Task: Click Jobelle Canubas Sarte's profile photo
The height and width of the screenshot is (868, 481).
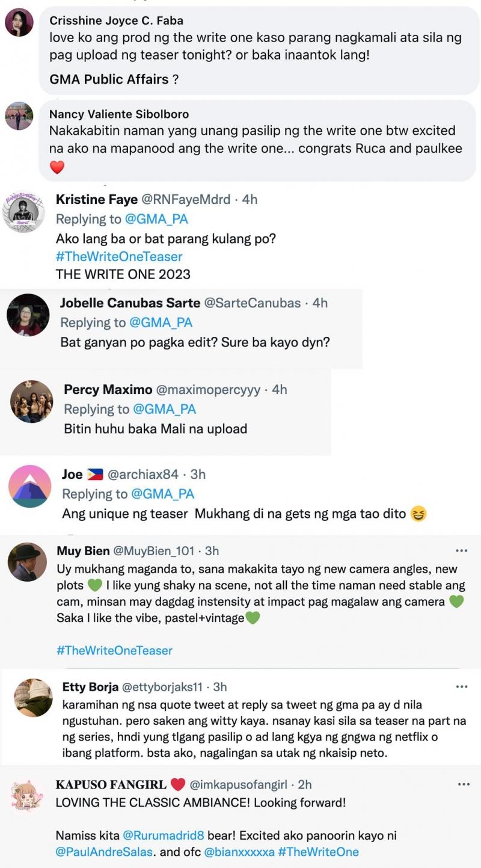Action: click(x=28, y=315)
